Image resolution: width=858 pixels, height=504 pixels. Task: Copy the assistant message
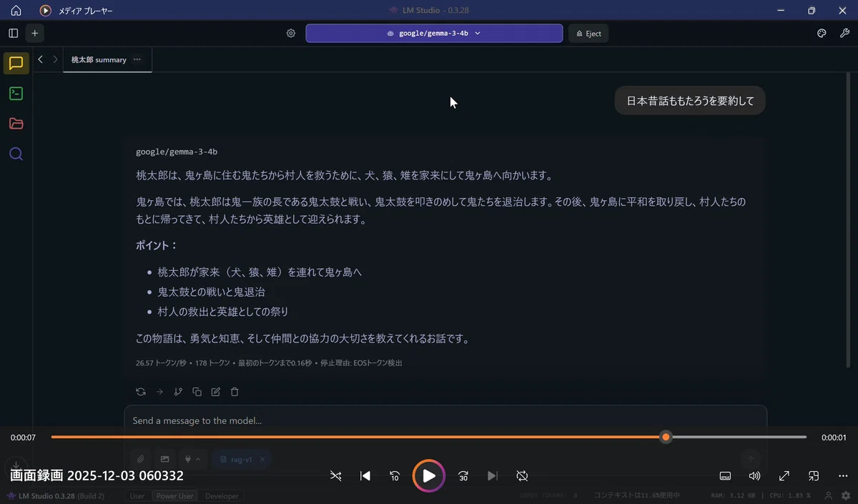[197, 392]
